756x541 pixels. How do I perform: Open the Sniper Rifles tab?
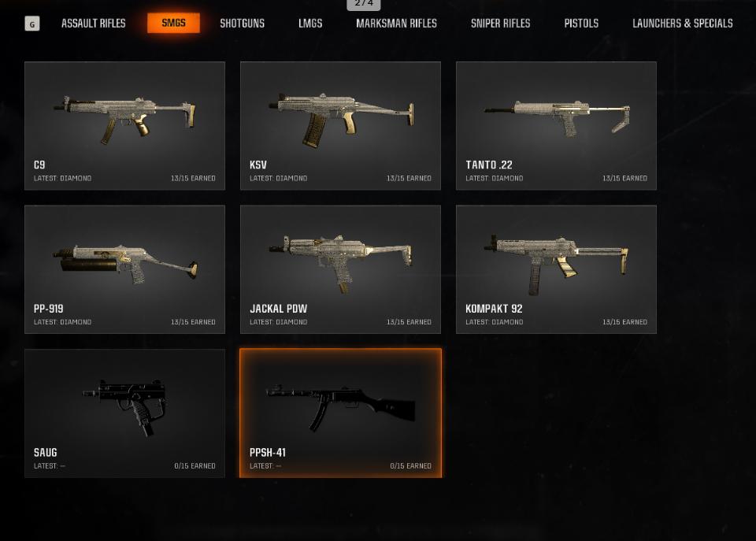(x=501, y=23)
